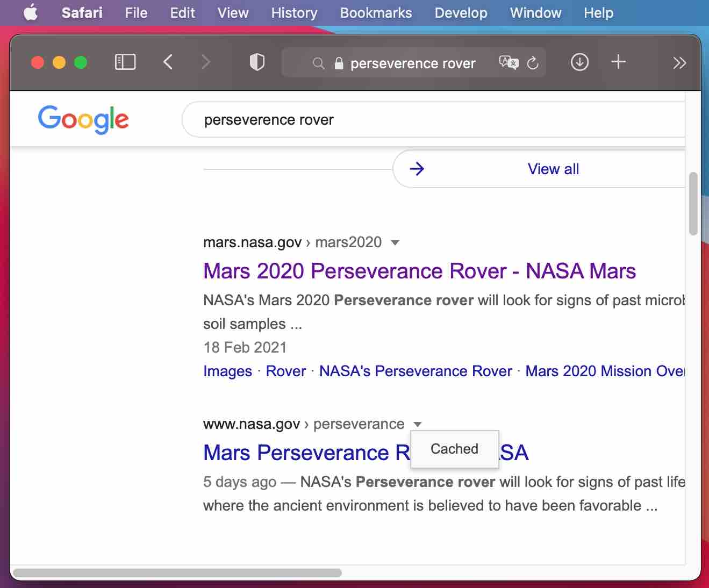Go forward to next page
The width and height of the screenshot is (709, 588).
click(205, 62)
